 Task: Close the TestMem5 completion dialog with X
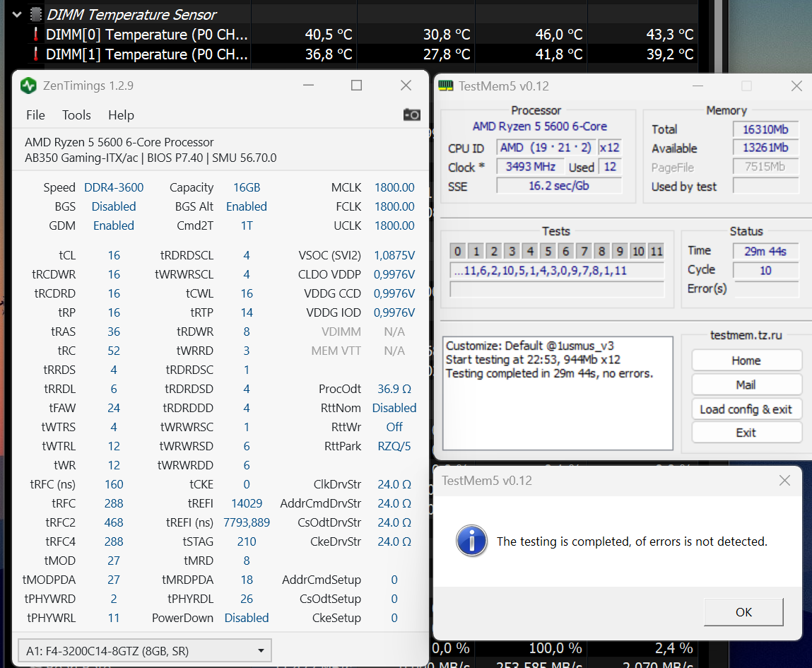coord(784,481)
